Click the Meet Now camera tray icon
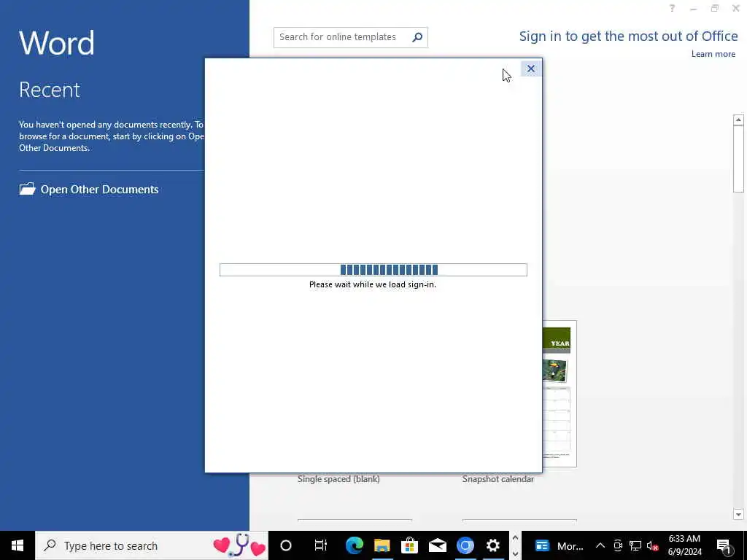This screenshot has width=747, height=560. [x=618, y=545]
